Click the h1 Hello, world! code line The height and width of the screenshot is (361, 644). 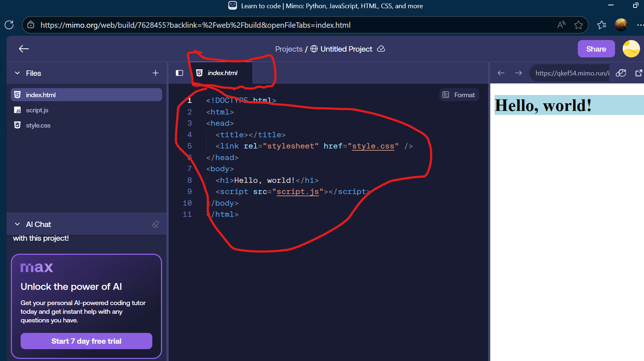(267, 180)
